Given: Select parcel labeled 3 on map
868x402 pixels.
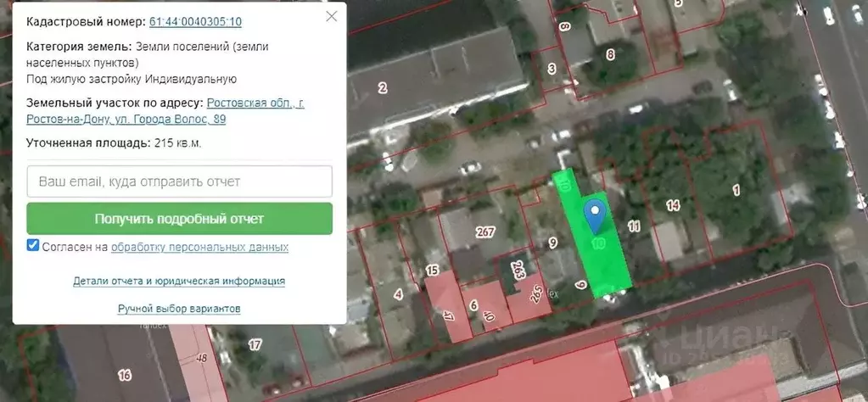Looking at the screenshot, I should click(552, 69).
